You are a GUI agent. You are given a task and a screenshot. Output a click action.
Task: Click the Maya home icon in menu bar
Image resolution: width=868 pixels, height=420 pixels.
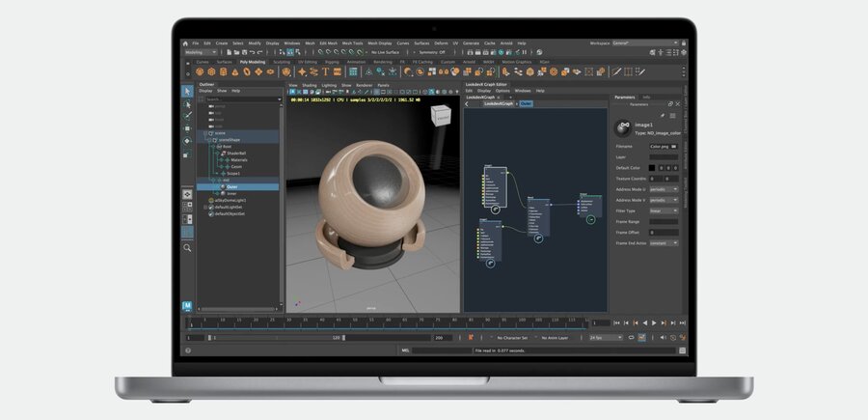(x=185, y=43)
